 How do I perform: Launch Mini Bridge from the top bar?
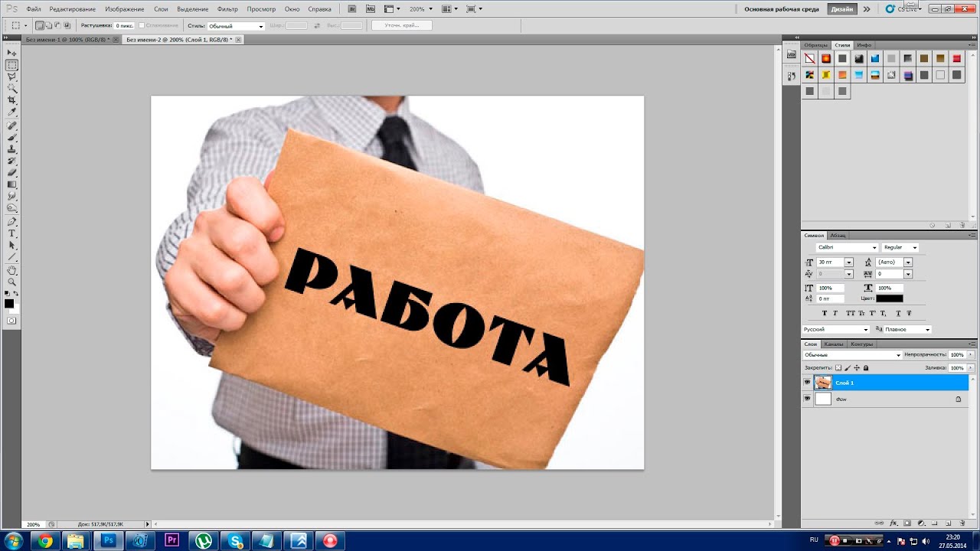click(x=370, y=8)
